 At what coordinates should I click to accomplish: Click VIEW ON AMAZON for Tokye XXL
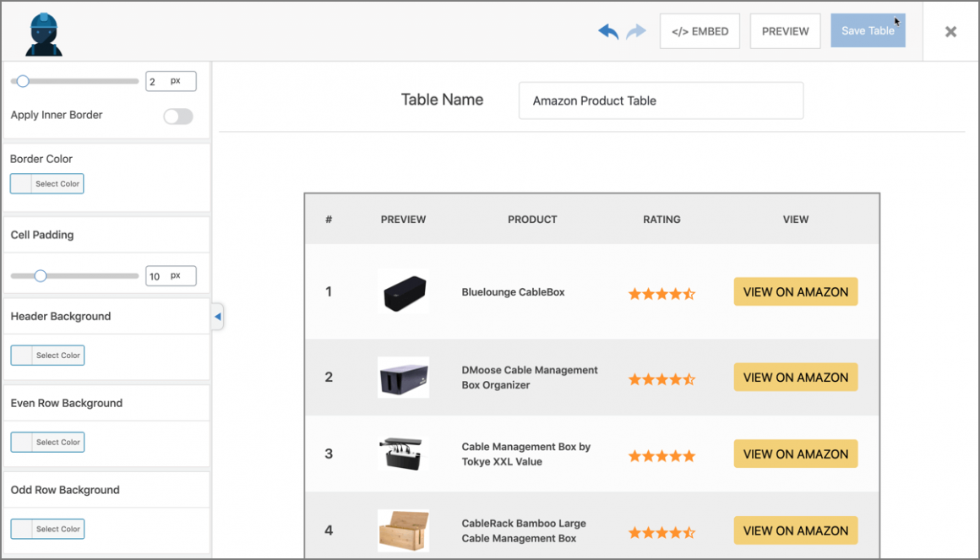point(796,454)
